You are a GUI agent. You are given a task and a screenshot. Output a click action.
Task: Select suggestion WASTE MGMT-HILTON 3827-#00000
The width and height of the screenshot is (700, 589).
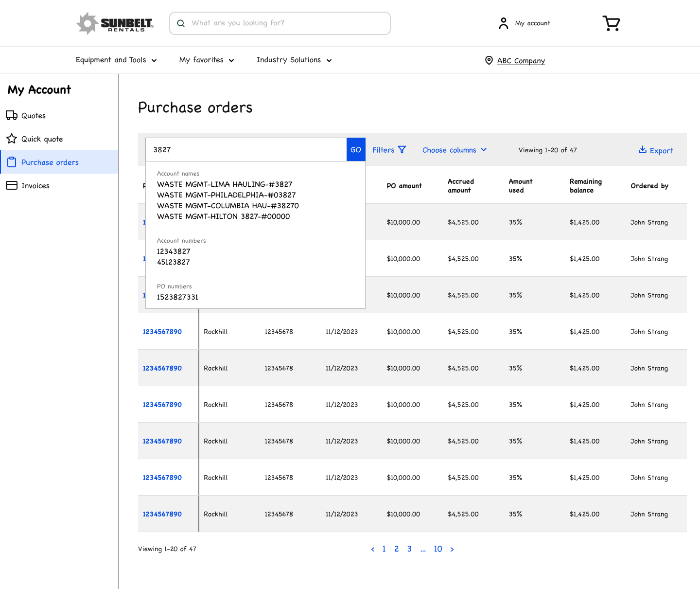coord(224,216)
